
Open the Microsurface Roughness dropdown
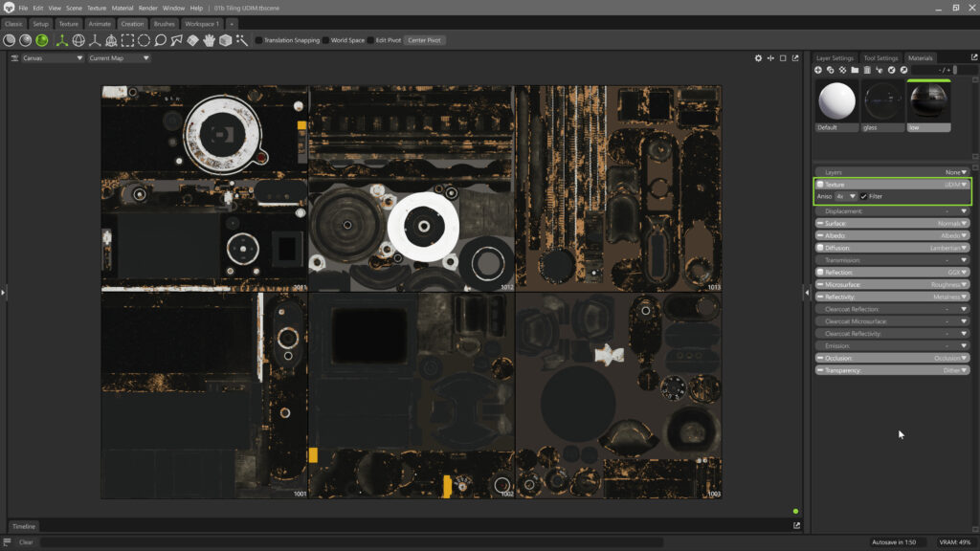click(948, 285)
